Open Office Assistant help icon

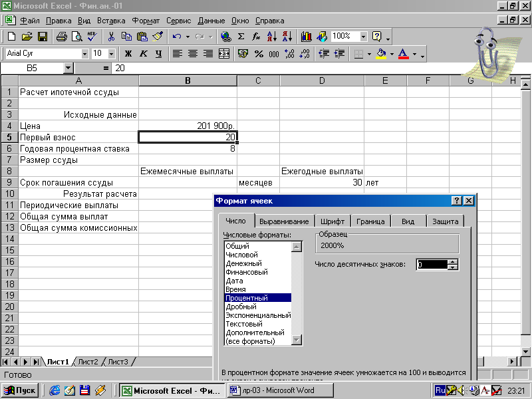[377, 37]
